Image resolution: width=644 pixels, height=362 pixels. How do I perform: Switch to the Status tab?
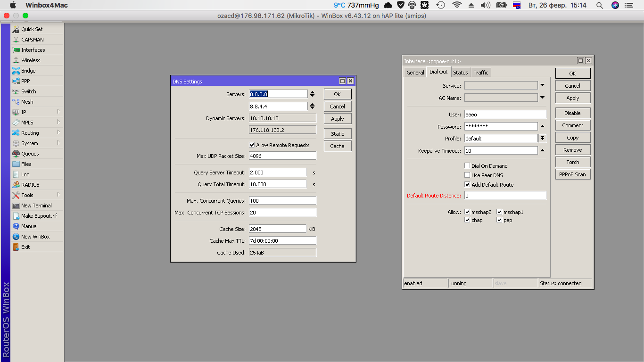(x=461, y=72)
